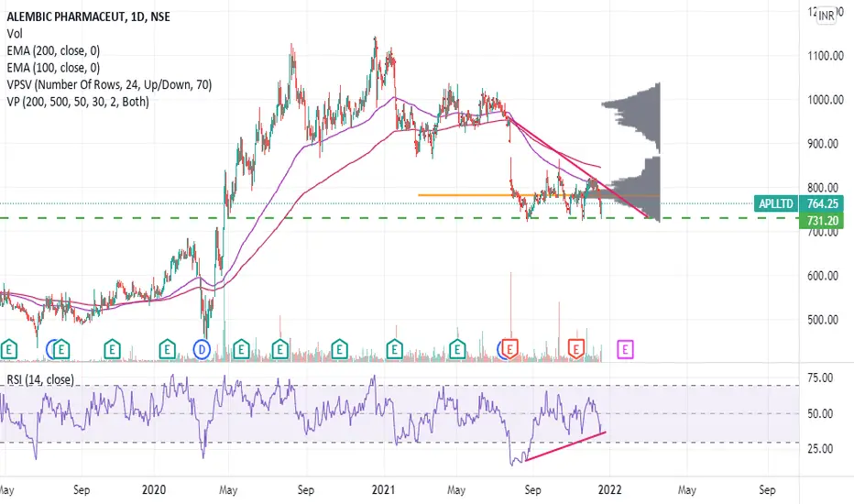Click the earnings marker just after 2021

tap(394, 349)
